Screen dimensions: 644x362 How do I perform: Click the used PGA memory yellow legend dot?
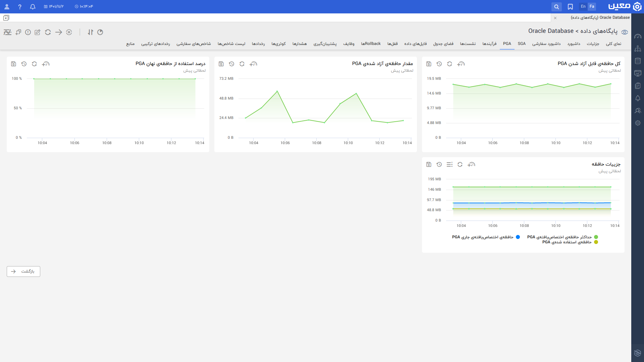coord(596,242)
